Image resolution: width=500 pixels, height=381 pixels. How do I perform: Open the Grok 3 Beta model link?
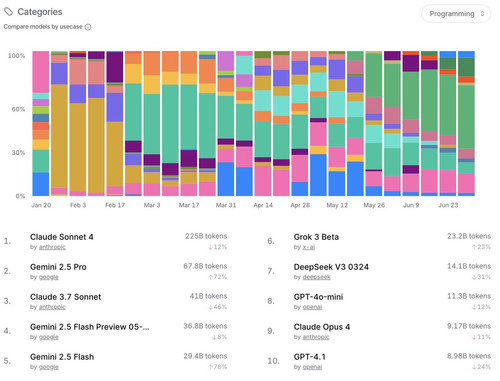(x=316, y=237)
